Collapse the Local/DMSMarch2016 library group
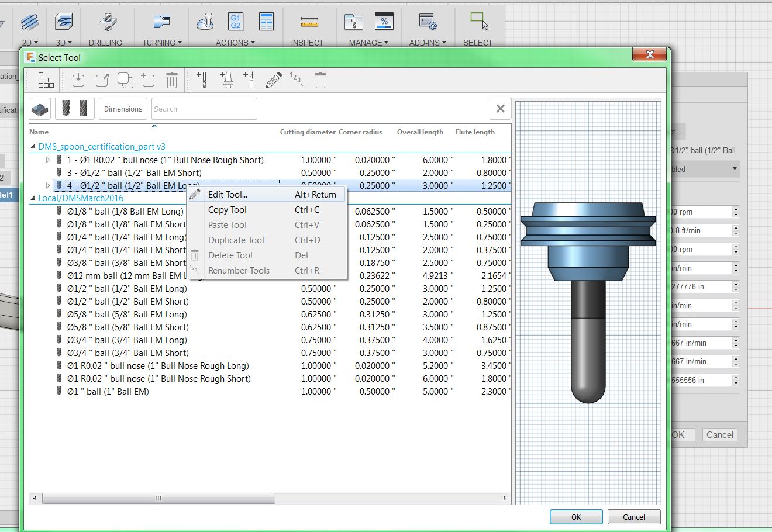This screenshot has height=532, width=772. (33, 198)
